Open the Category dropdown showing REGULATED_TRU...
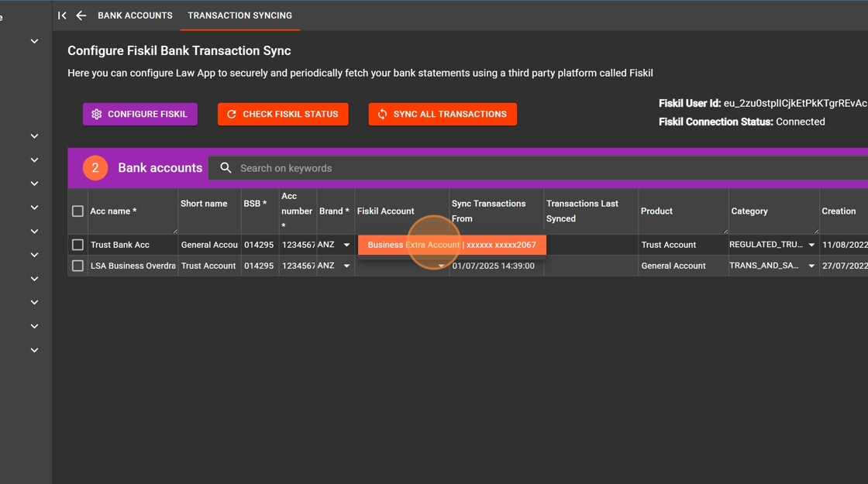Viewport: 868px width, 484px height. (811, 245)
